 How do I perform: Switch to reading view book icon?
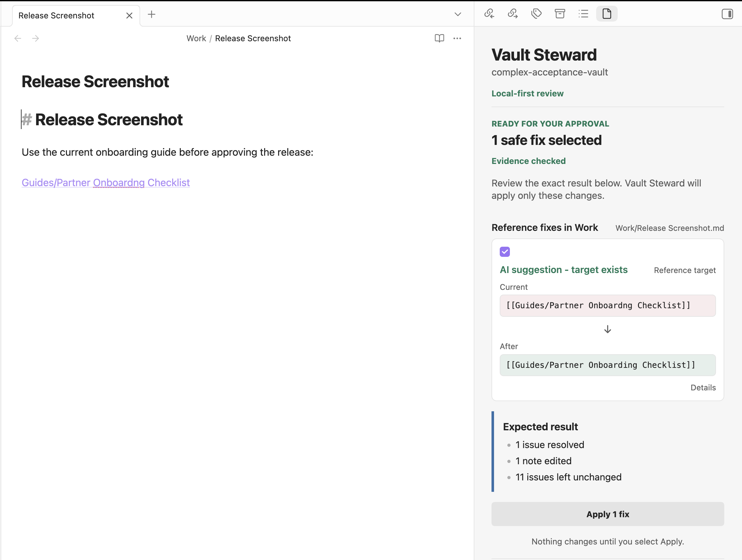(439, 38)
